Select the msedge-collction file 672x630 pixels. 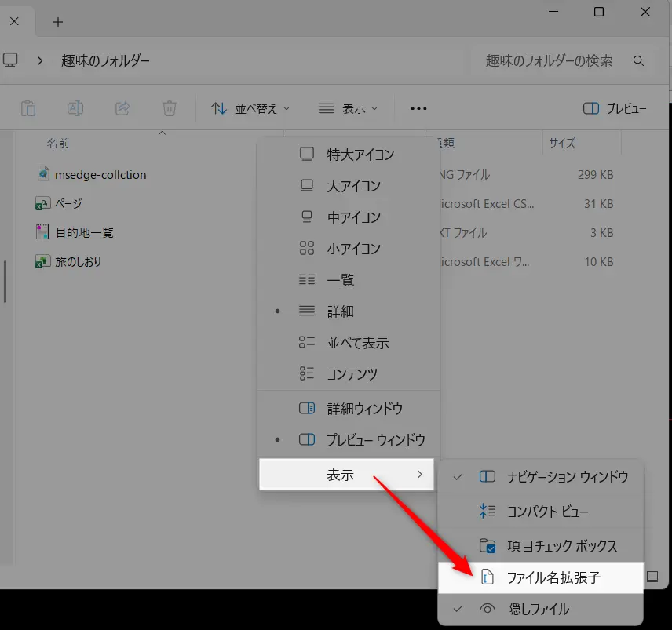pos(100,174)
